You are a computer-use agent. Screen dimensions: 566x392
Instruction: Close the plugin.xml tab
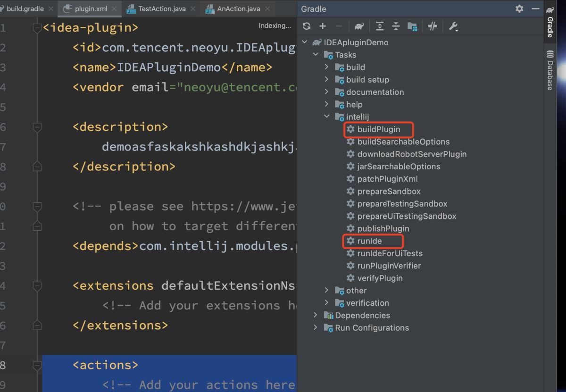click(114, 8)
